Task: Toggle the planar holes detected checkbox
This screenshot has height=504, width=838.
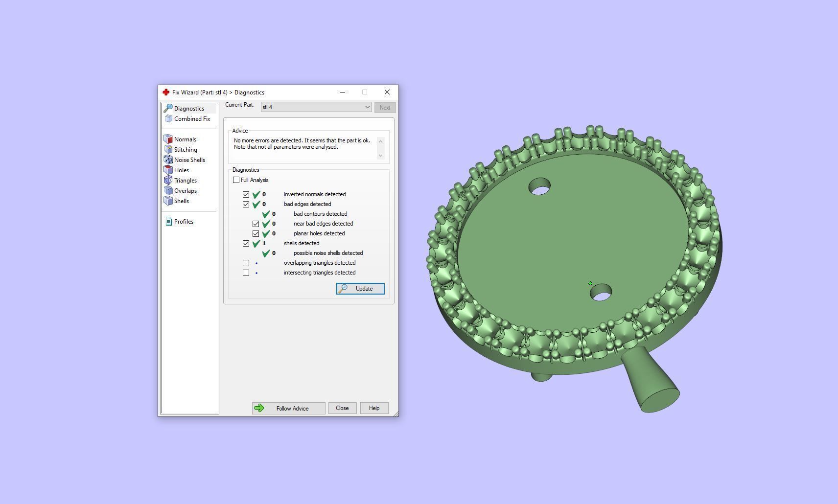Action: (x=256, y=233)
